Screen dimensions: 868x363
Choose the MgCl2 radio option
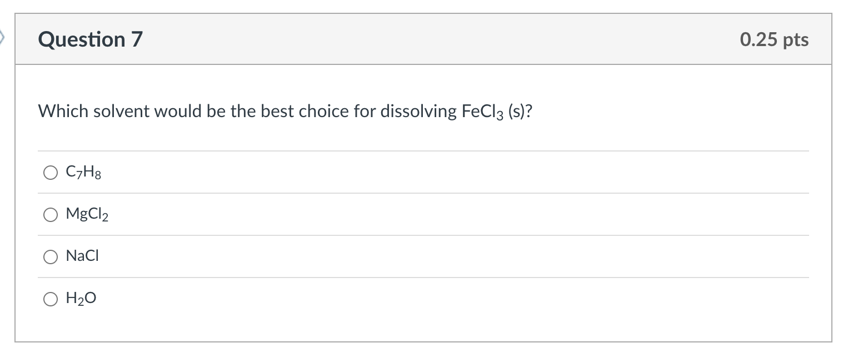point(50,214)
